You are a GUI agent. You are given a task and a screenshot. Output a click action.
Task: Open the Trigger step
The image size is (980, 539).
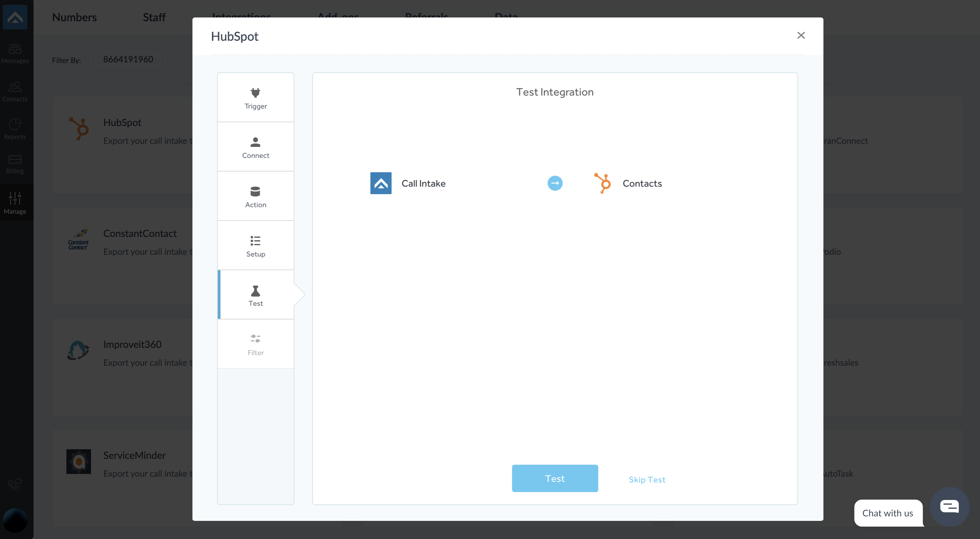point(255,98)
